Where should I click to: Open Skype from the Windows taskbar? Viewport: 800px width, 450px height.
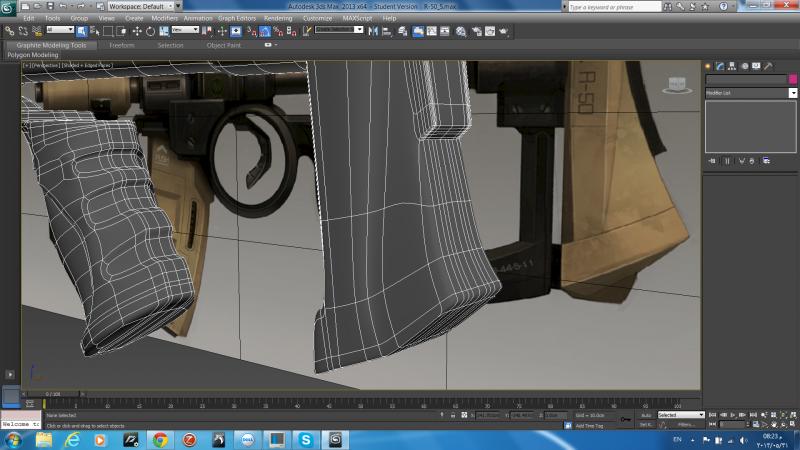305,439
